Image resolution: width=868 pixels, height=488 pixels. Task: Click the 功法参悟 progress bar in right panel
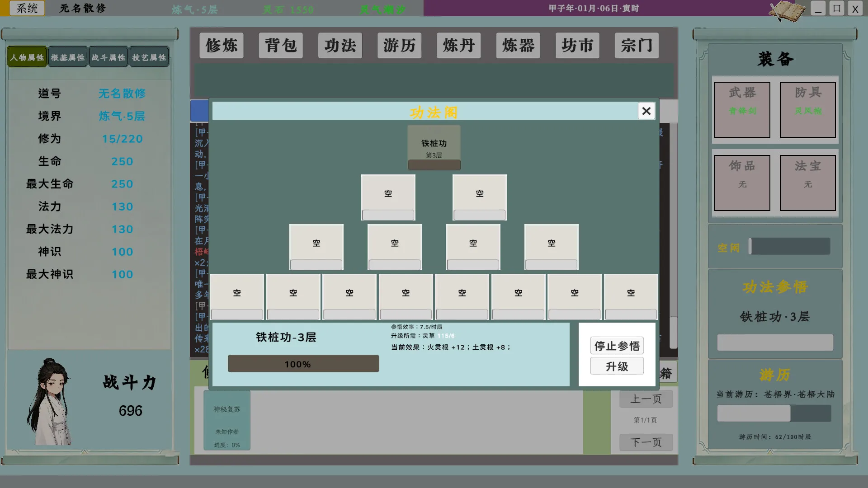(775, 343)
